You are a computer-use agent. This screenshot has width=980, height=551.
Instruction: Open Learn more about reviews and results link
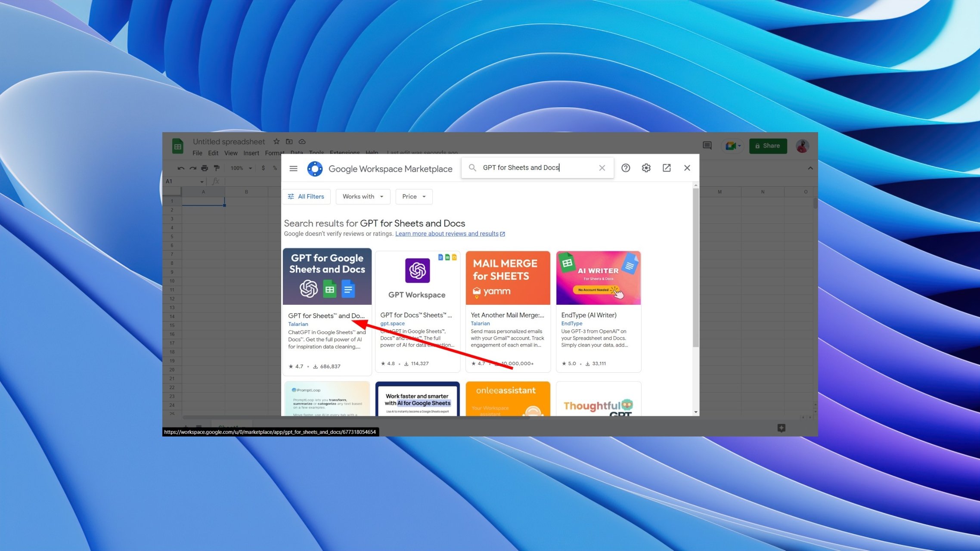[447, 234]
